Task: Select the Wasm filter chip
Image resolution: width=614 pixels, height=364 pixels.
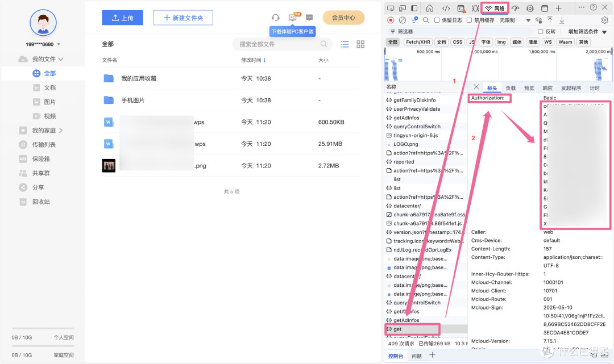Action: coord(565,42)
